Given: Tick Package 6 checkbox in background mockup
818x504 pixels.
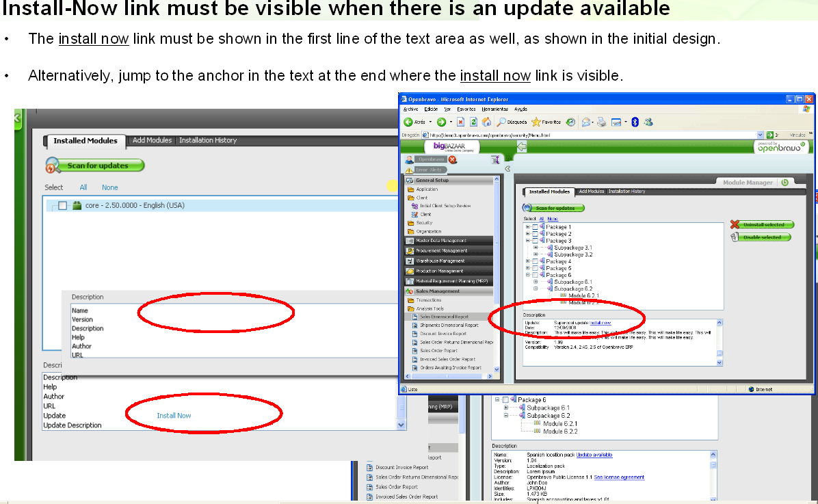Looking at the screenshot, I should pyautogui.click(x=505, y=399).
